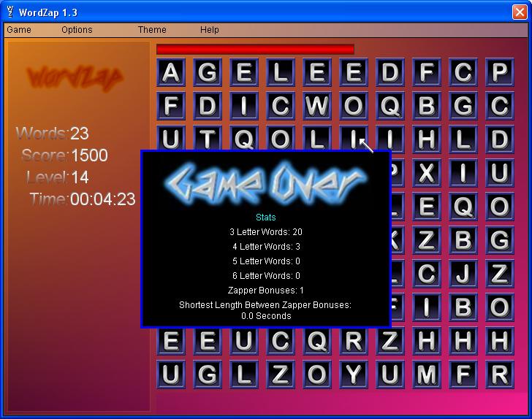Click the U tile beside the T tile
Image resolution: width=532 pixels, height=419 pixels.
[171, 139]
